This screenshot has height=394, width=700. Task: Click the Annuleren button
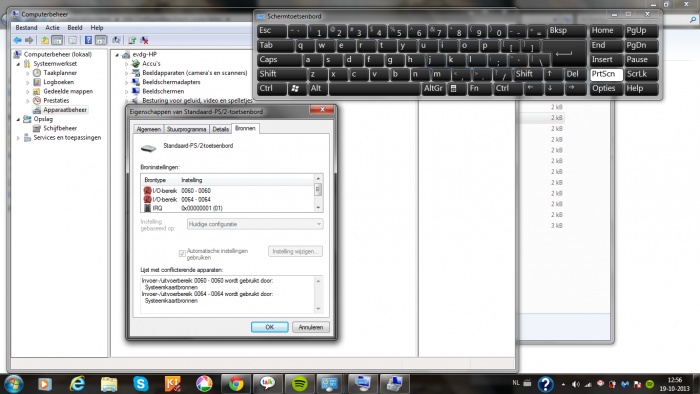coord(311,327)
